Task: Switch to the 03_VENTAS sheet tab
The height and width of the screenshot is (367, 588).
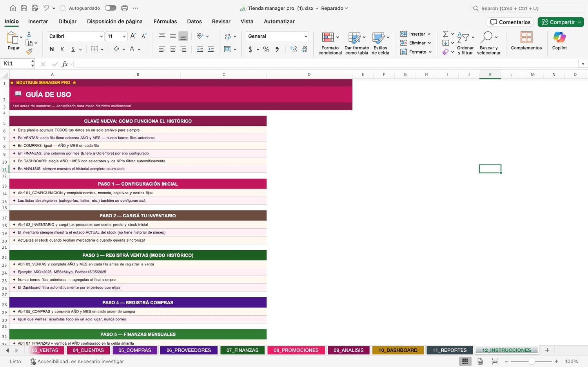Action: [x=45, y=350]
